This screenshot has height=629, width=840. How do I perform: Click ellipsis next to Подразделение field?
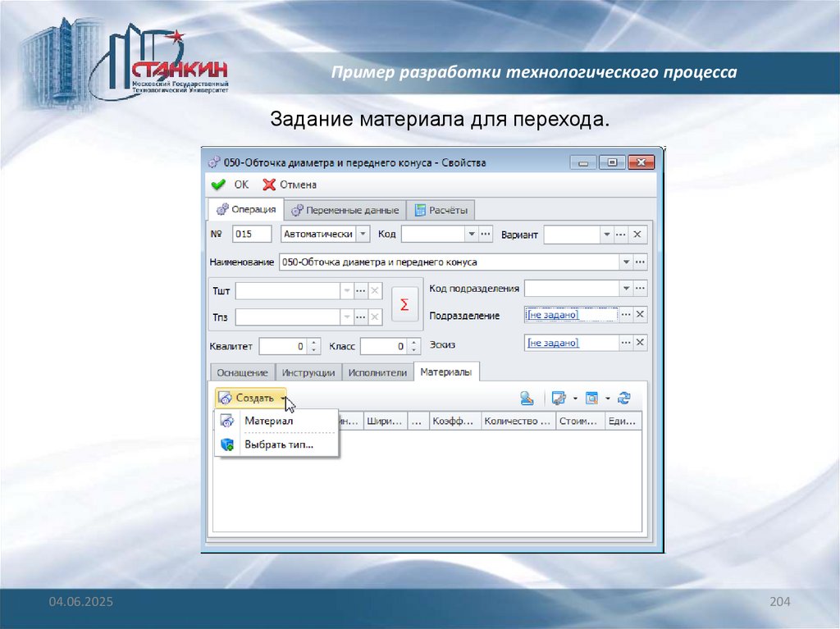tap(626, 315)
